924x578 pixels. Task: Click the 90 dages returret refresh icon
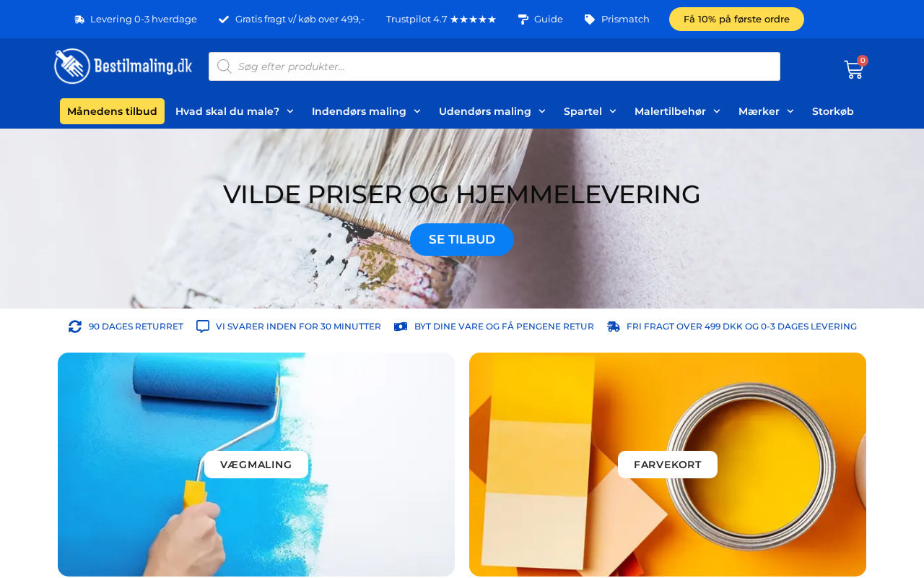pyautogui.click(x=75, y=327)
